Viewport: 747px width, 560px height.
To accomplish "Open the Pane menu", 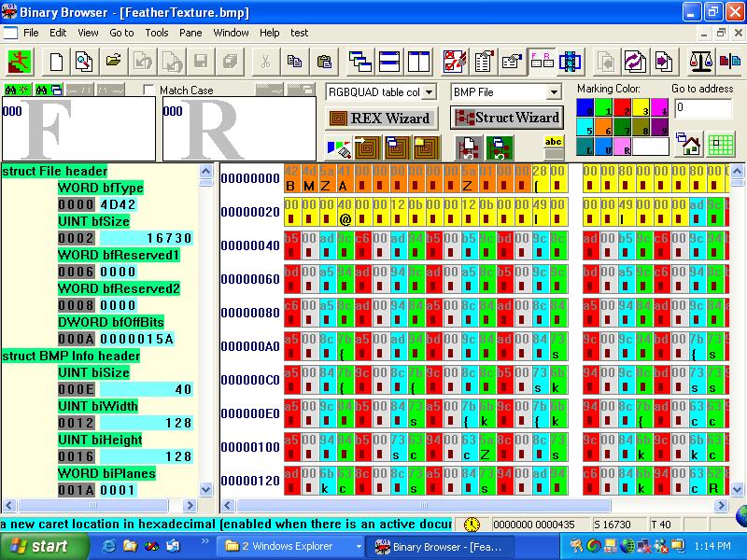I will 192,33.
